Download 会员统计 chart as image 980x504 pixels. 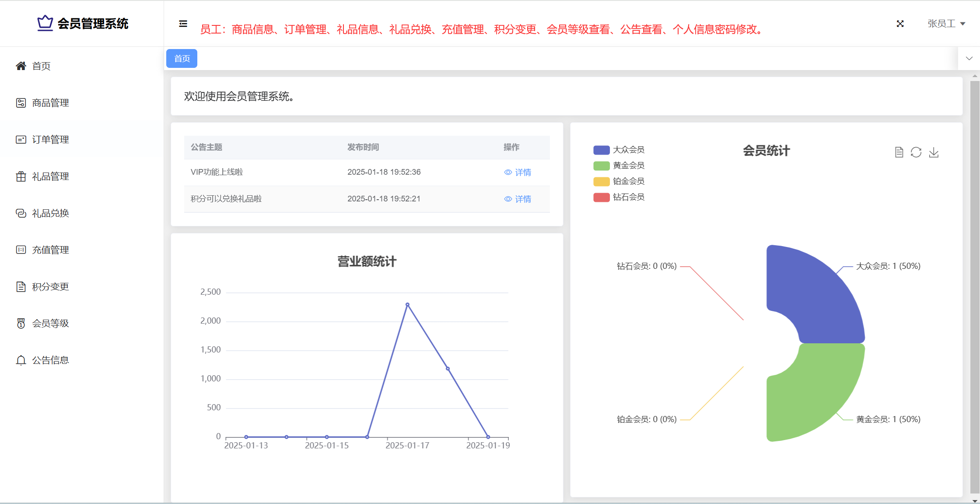pyautogui.click(x=934, y=152)
